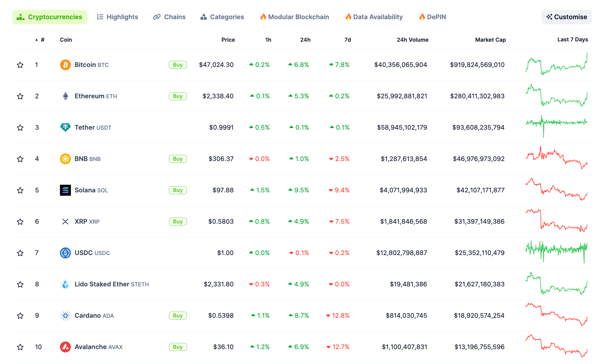Click the Last 7 Days header

(573, 40)
